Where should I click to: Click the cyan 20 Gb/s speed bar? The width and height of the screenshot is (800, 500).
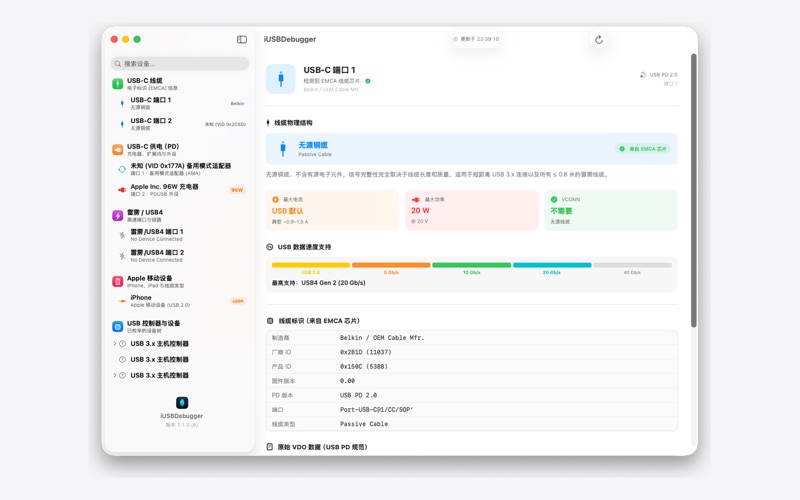coord(552,265)
